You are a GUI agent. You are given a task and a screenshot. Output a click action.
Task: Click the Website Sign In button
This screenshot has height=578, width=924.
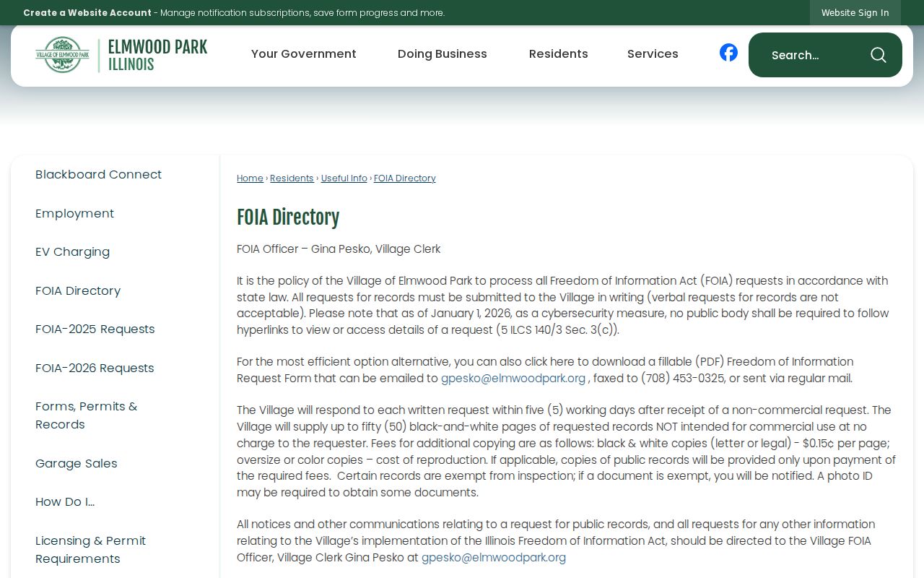(855, 12)
